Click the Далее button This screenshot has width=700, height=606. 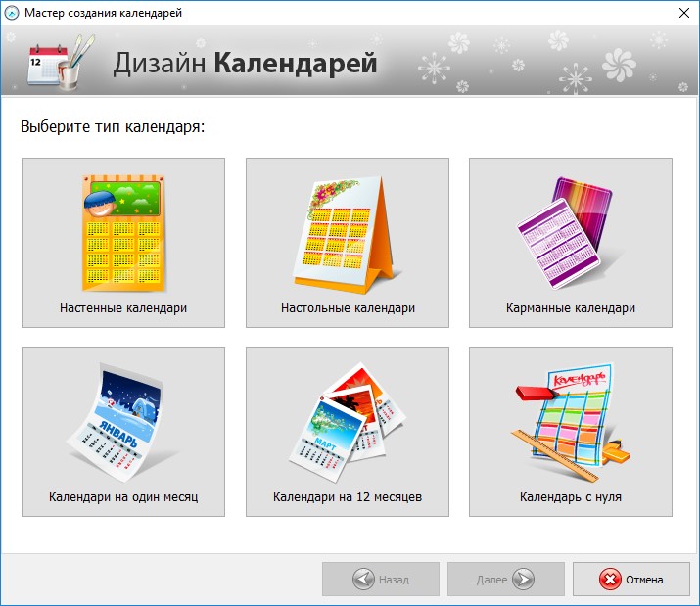(x=506, y=580)
